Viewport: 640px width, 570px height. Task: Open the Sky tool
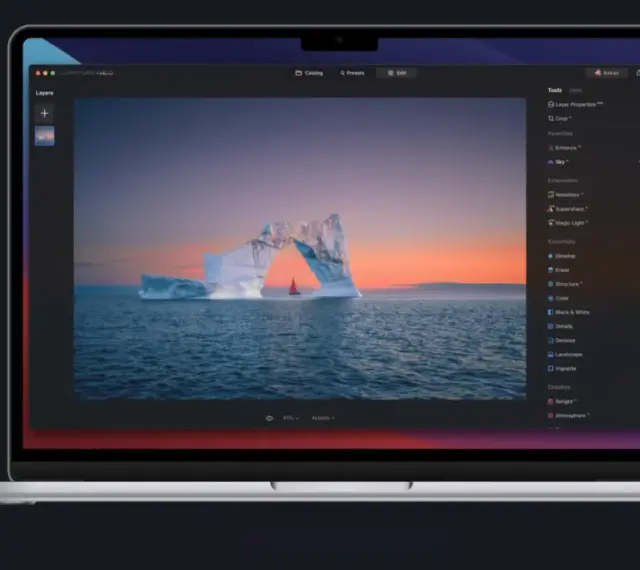tap(558, 162)
